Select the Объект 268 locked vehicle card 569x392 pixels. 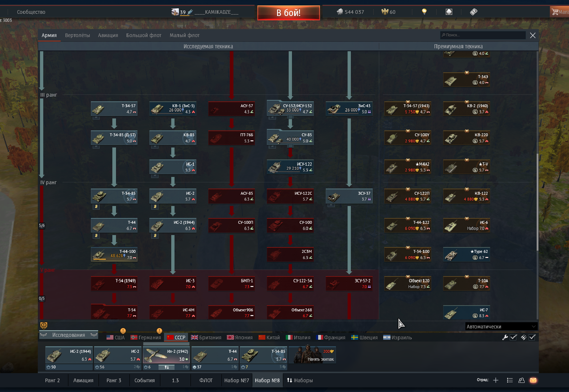click(x=290, y=312)
